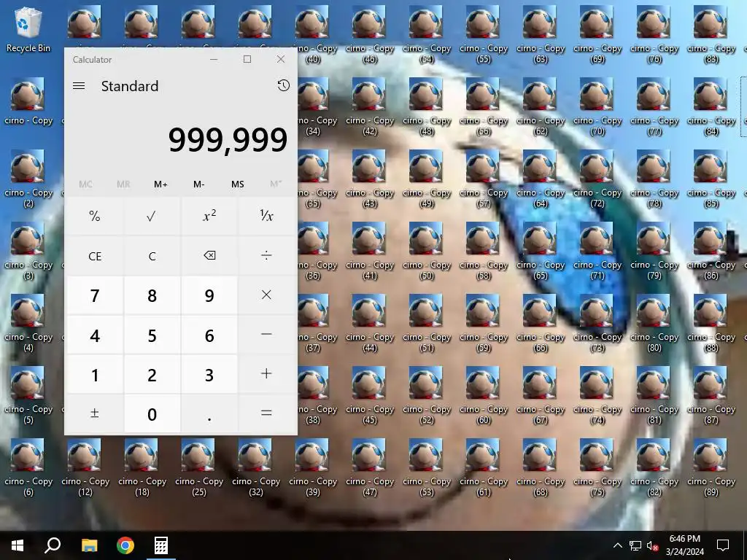Click digit 3 on the keypad
The image size is (747, 560).
point(209,374)
